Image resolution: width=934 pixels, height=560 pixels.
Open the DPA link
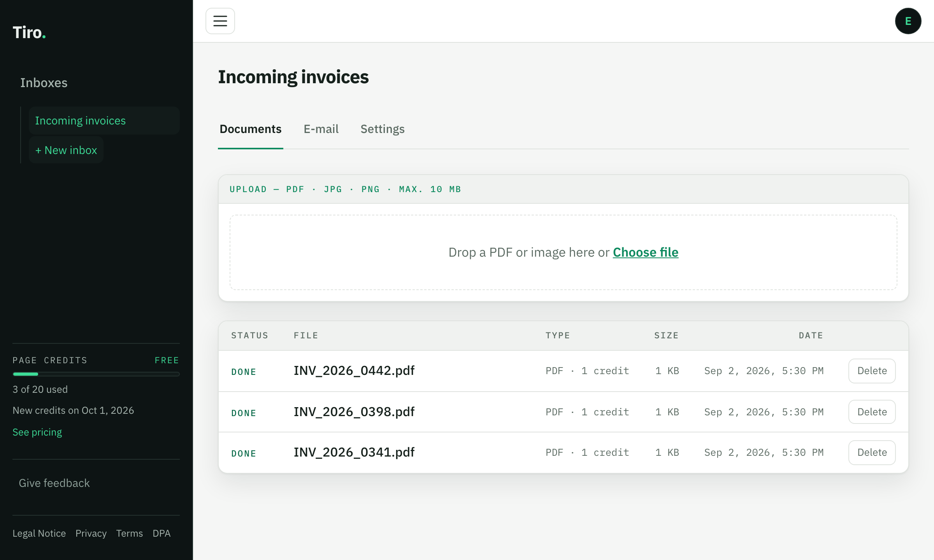[x=162, y=533]
